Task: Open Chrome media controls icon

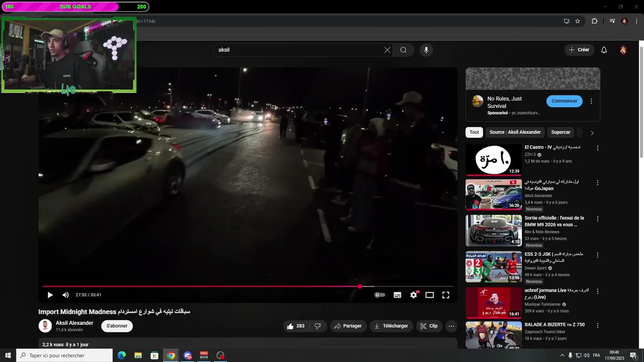Action: pyautogui.click(x=612, y=21)
